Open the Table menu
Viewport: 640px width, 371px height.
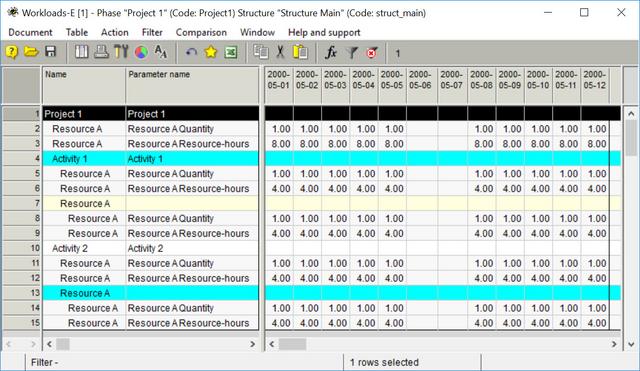click(77, 32)
